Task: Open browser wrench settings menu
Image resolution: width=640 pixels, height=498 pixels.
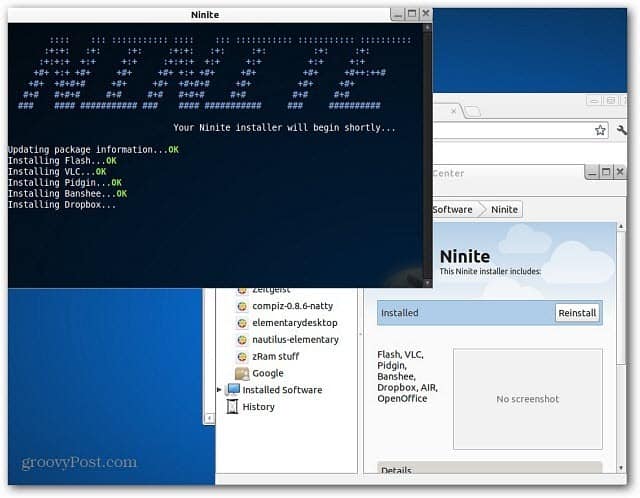Action: (622, 130)
